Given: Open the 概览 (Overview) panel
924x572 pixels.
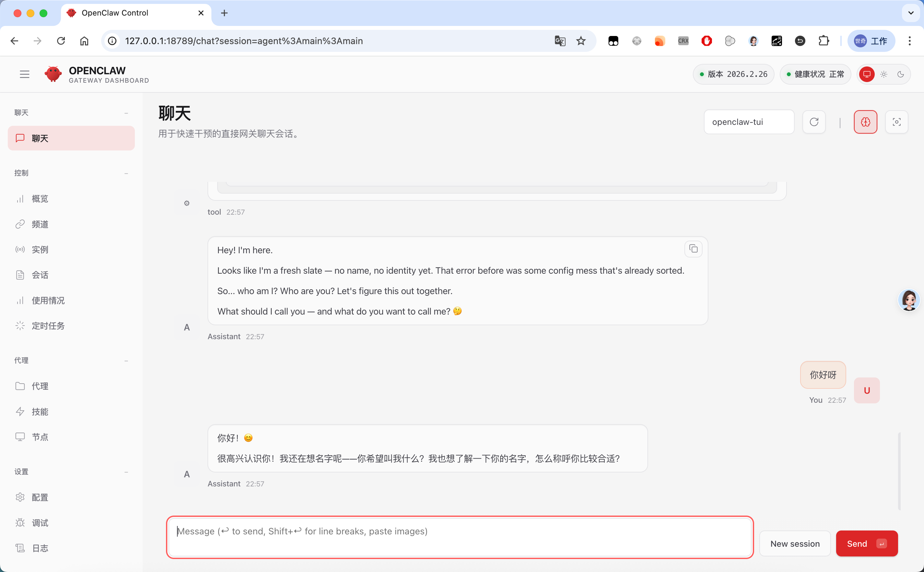Looking at the screenshot, I should point(41,198).
